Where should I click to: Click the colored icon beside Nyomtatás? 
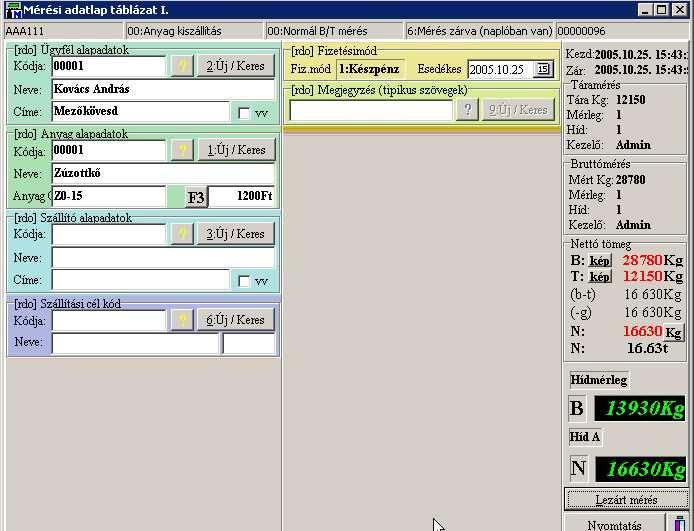coord(679,523)
